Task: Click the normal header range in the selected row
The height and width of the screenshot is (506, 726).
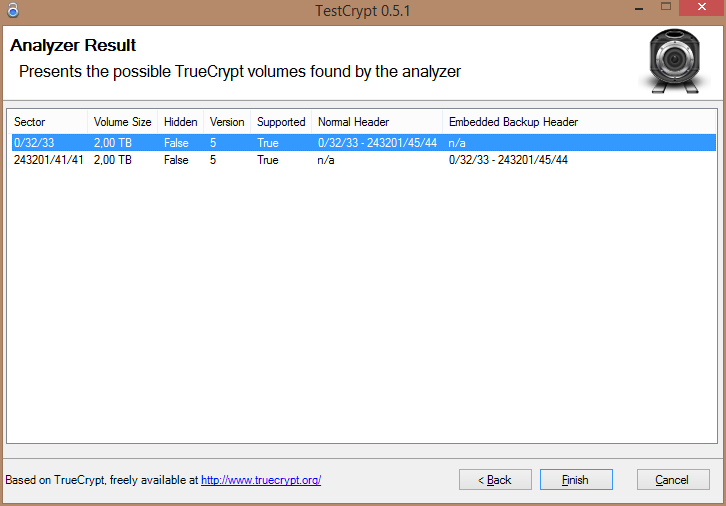Action: [x=377, y=143]
